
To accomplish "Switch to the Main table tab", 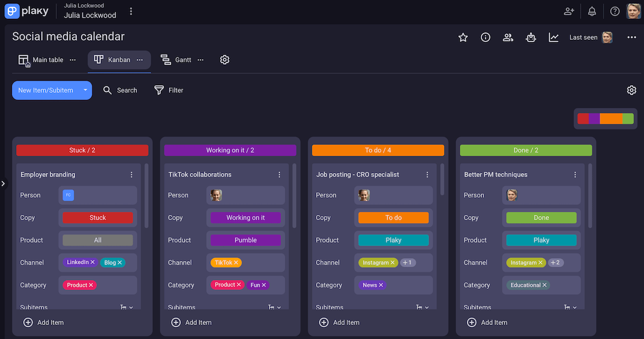I will coord(48,60).
